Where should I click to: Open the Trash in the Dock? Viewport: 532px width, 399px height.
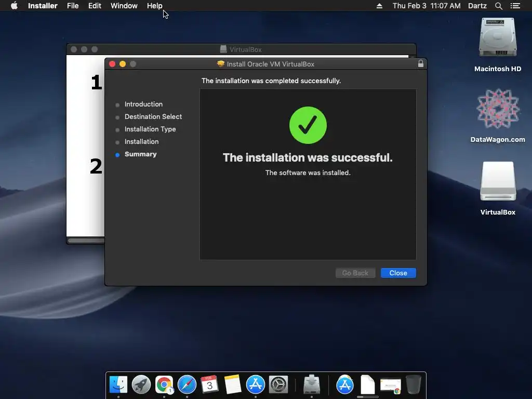click(x=413, y=384)
